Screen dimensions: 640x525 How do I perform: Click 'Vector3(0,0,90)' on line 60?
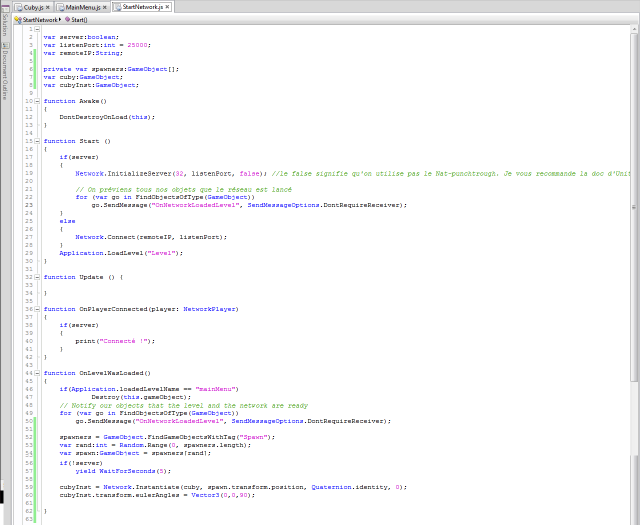click(222, 495)
